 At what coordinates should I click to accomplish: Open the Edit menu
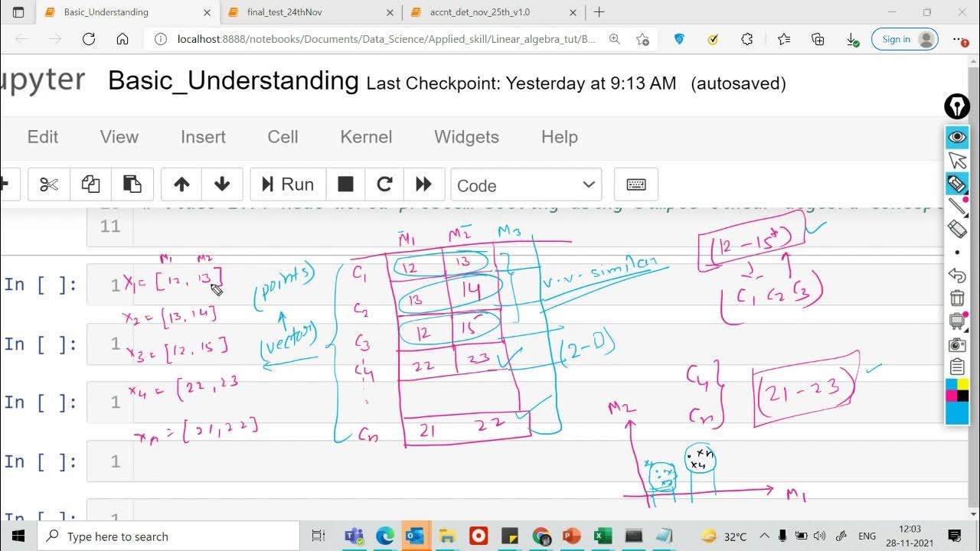click(x=43, y=137)
